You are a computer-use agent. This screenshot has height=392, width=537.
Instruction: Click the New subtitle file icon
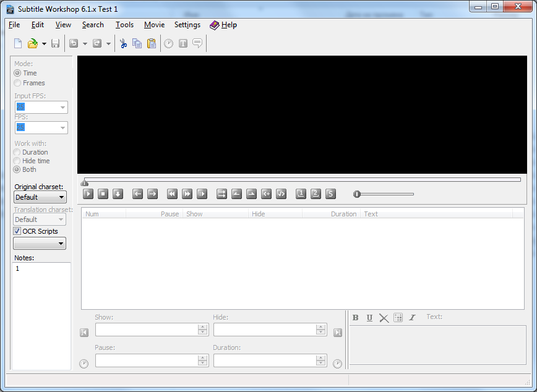(18, 43)
